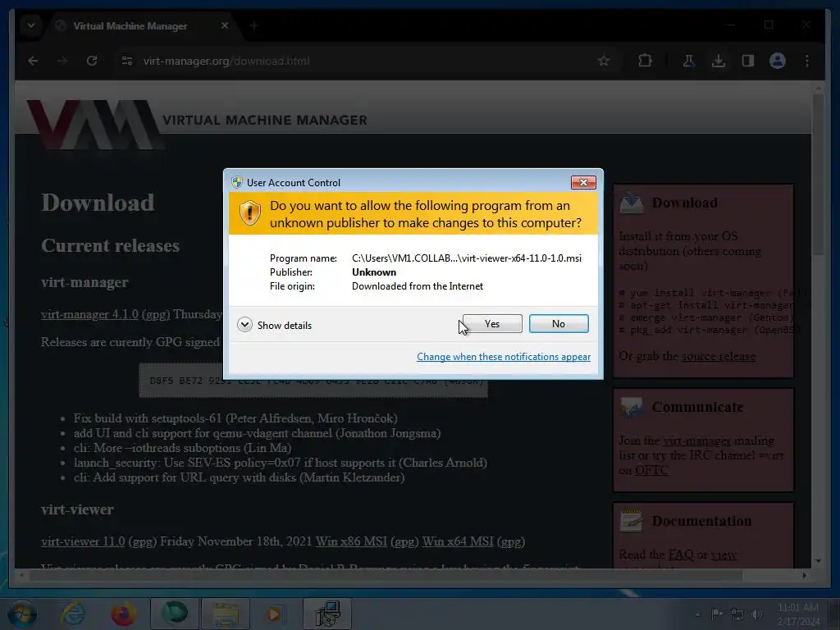Screen dimensions: 840x630
Task: Open source release link in sidebar
Action: [718, 356]
